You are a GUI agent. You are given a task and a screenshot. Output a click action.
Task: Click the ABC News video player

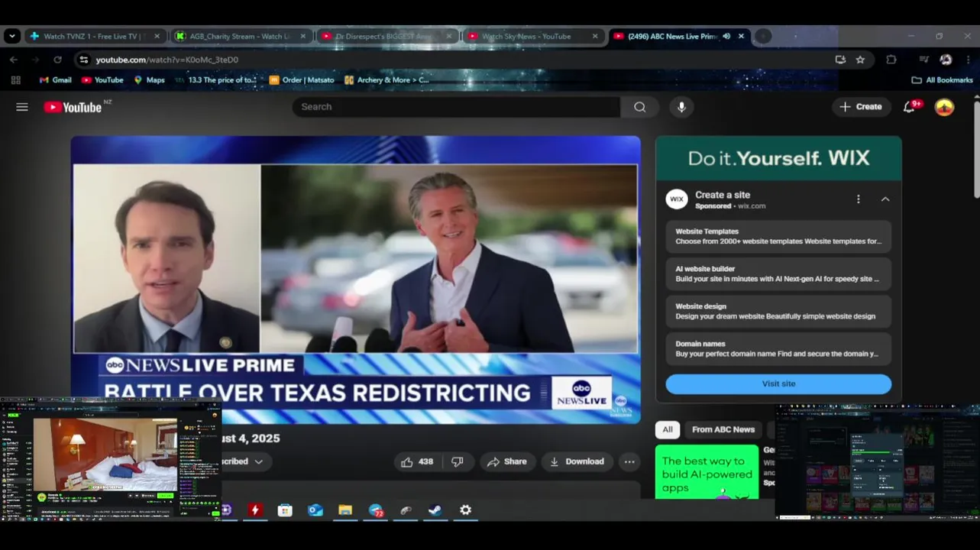tap(356, 280)
